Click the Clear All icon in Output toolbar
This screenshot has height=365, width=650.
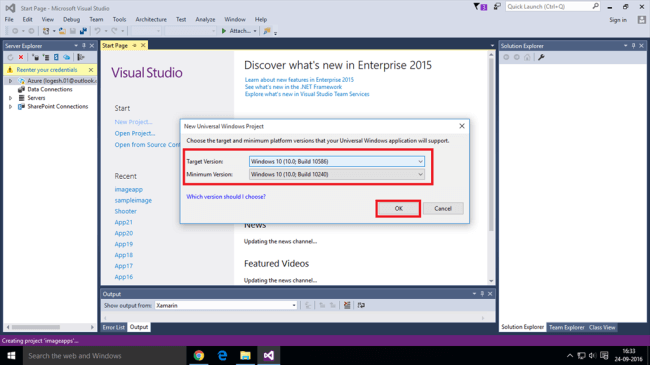tap(347, 305)
